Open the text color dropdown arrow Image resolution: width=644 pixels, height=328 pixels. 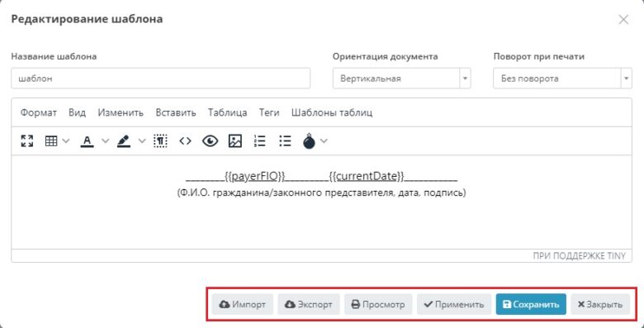click(105, 141)
